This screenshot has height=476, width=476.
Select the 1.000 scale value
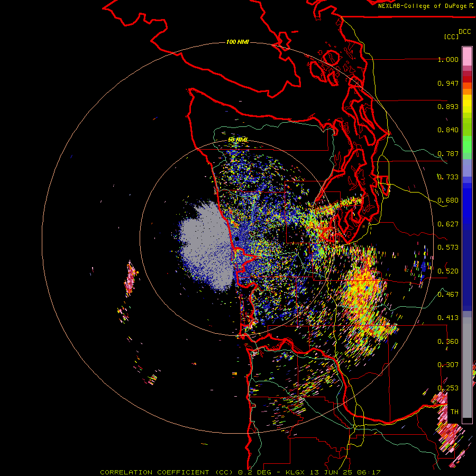click(x=448, y=59)
